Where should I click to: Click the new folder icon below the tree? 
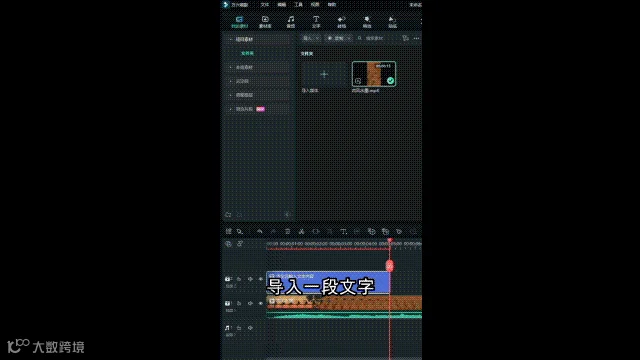click(228, 215)
